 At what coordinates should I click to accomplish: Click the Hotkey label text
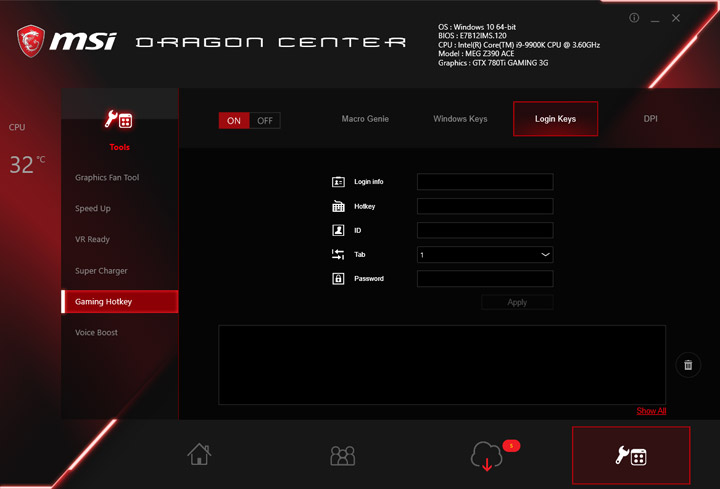pos(365,207)
